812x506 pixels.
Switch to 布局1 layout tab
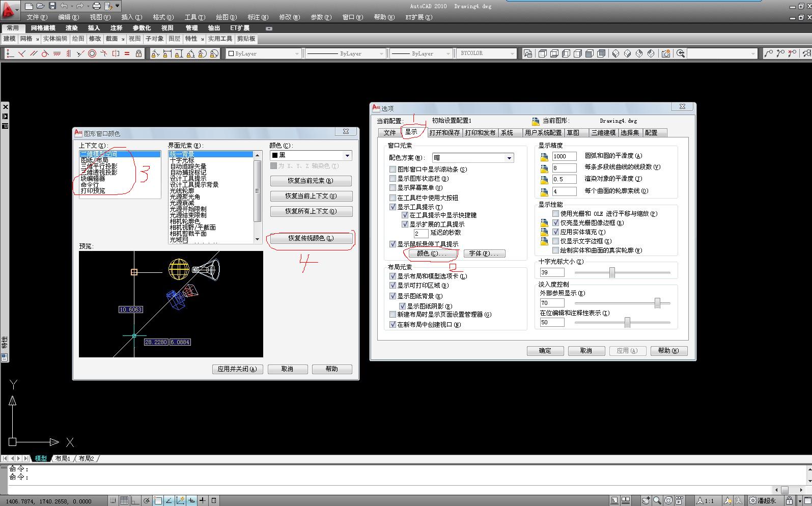tap(63, 459)
